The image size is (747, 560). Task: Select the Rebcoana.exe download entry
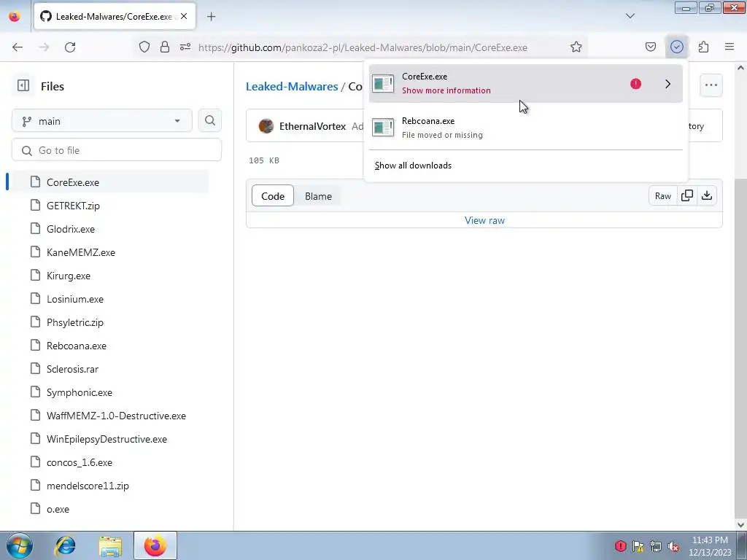(525, 128)
